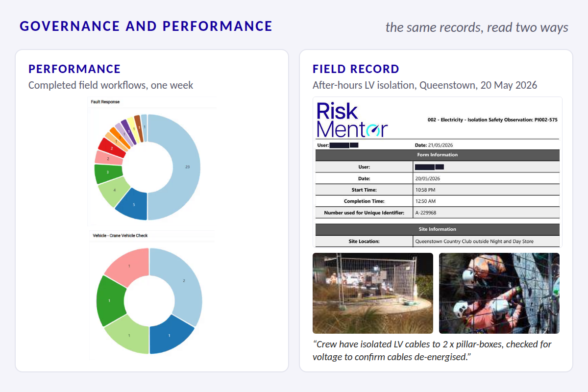The image size is (588, 392).
Task: Select the dark green 1 segment in Crane Vehicle Check
Action: tap(110, 300)
